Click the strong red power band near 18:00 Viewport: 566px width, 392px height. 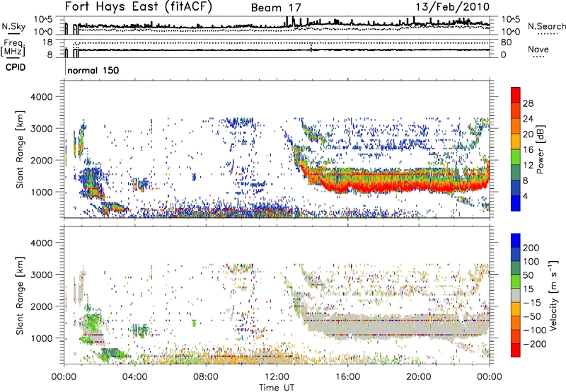click(383, 188)
